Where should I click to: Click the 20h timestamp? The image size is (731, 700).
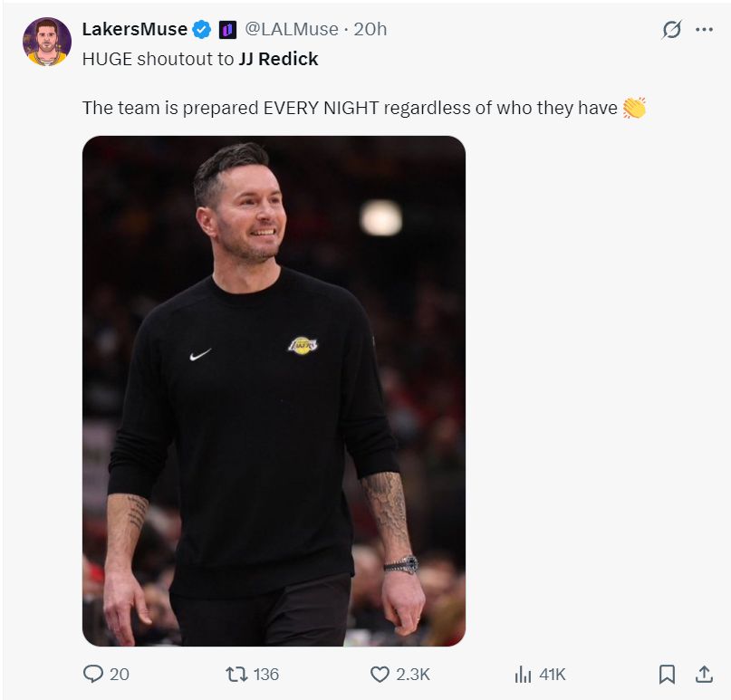(x=370, y=29)
